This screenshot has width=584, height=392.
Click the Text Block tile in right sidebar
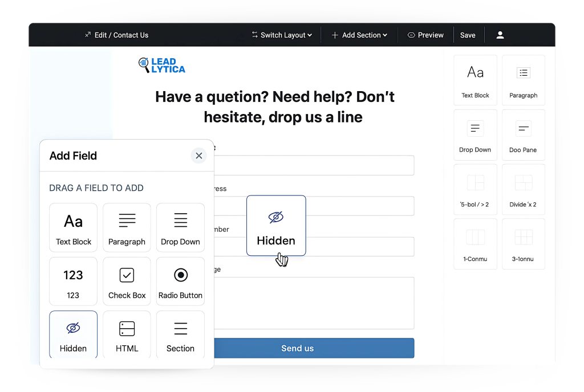[475, 80]
